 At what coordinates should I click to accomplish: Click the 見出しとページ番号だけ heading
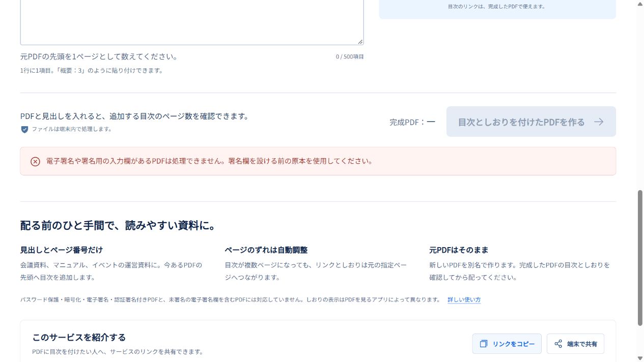click(x=62, y=250)
